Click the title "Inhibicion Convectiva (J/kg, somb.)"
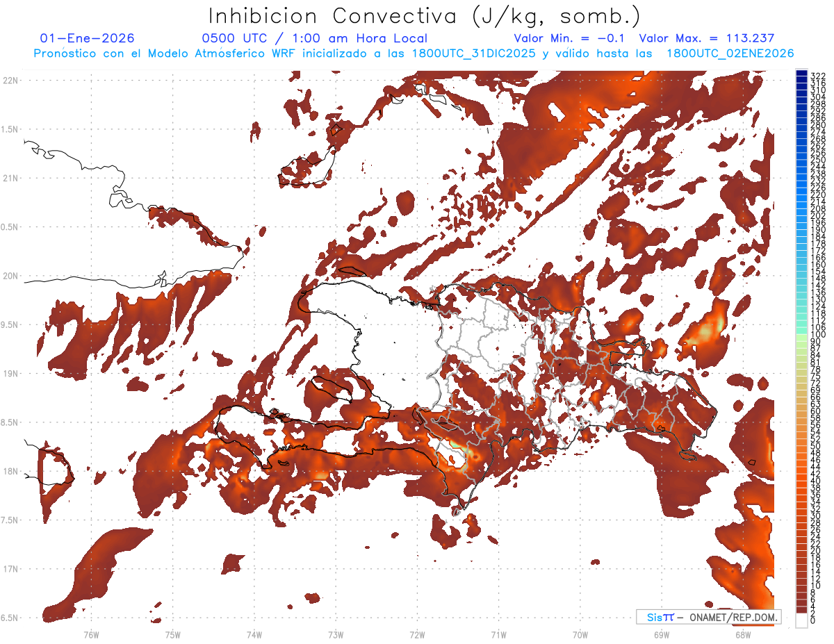The image size is (834, 644). [x=424, y=17]
